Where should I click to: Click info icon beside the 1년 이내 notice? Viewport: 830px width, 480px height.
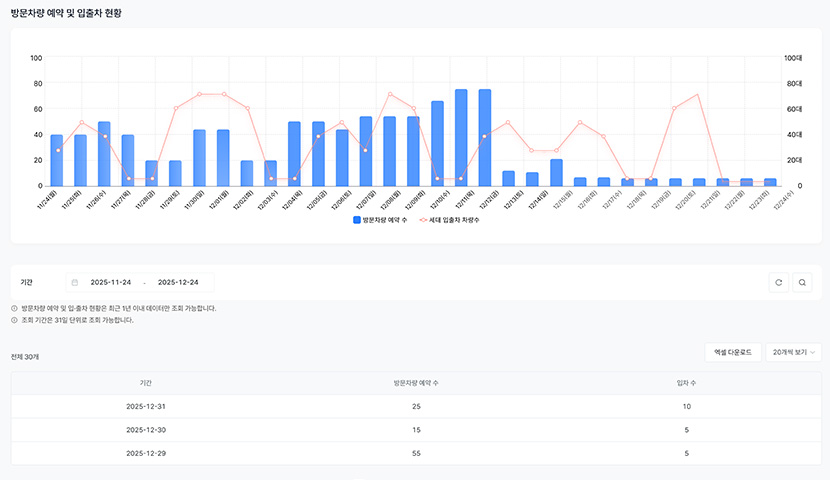tap(14, 308)
